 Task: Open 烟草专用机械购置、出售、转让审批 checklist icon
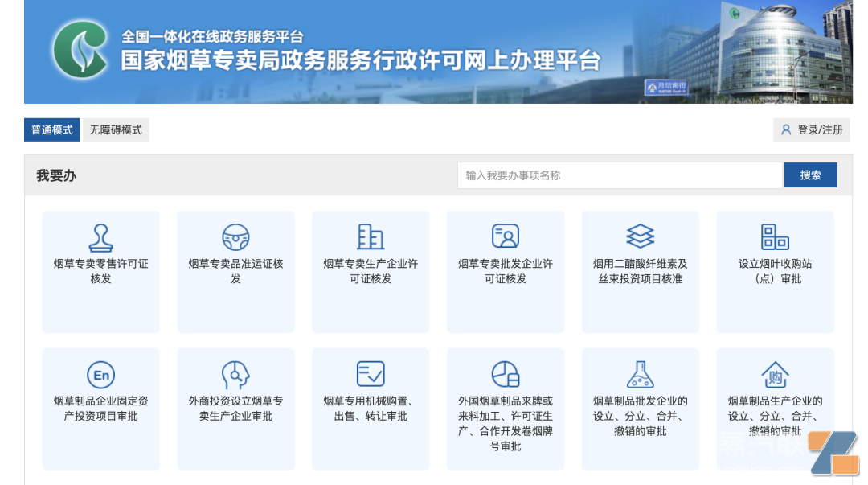click(371, 375)
